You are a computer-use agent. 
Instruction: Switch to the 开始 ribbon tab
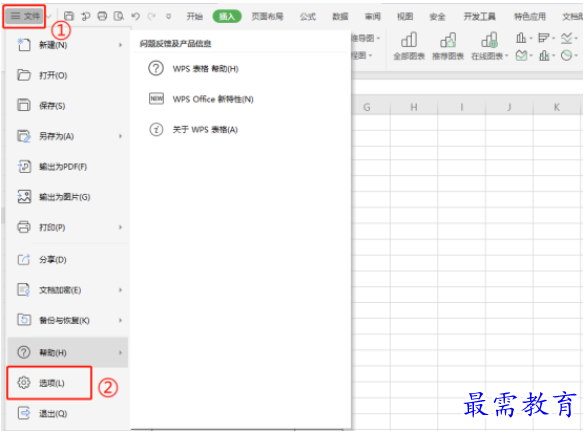pyautogui.click(x=194, y=16)
